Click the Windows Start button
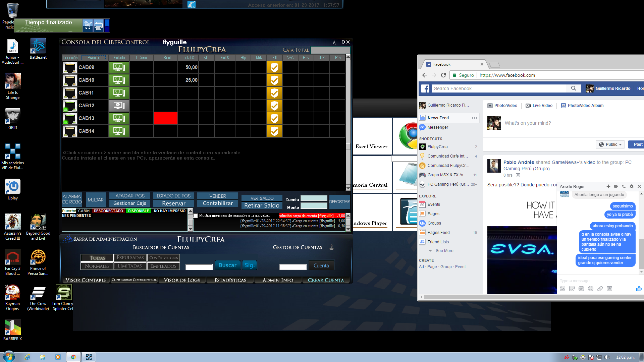The width and height of the screenshot is (644, 362). pos(9,357)
